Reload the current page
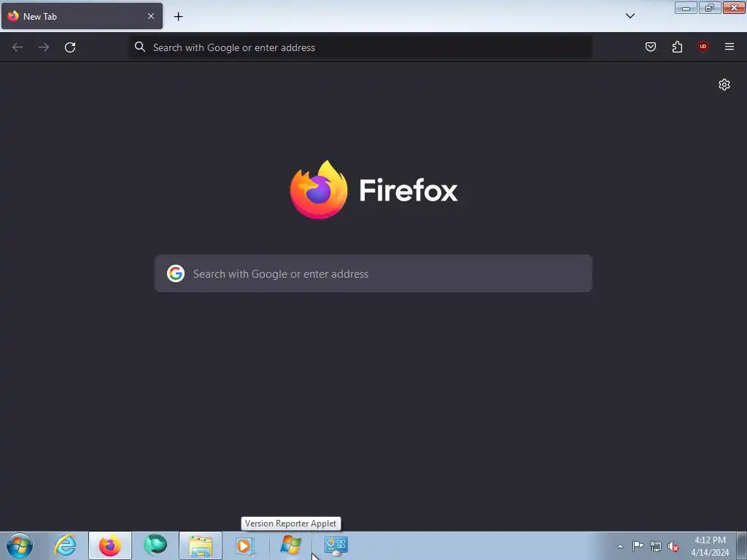 [70, 47]
